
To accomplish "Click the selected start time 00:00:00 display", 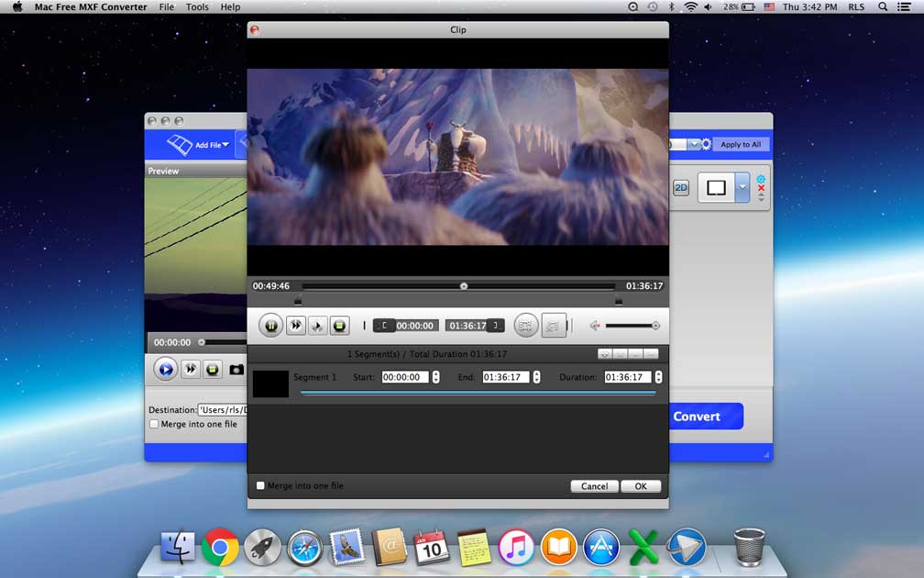I will 415,326.
